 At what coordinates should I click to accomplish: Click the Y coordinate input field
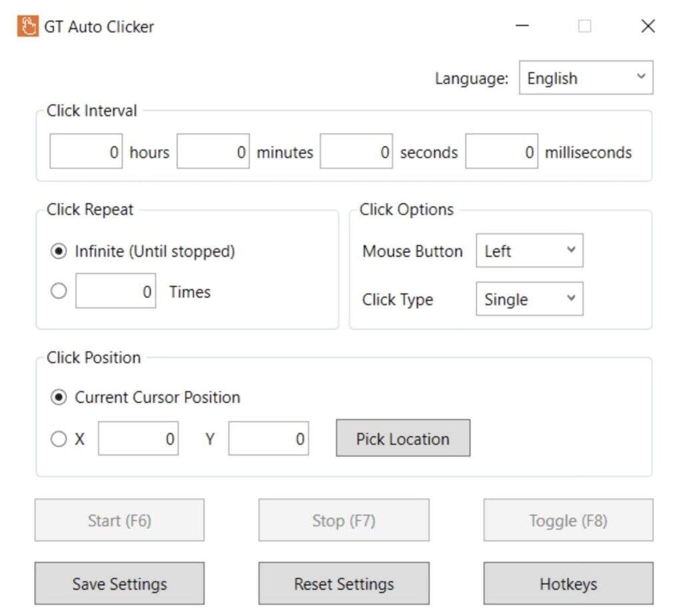[268, 439]
